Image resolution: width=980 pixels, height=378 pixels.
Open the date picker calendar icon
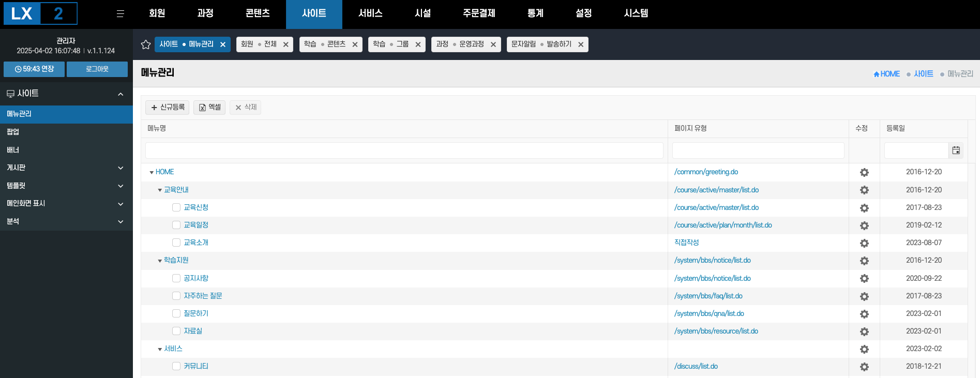click(x=956, y=150)
